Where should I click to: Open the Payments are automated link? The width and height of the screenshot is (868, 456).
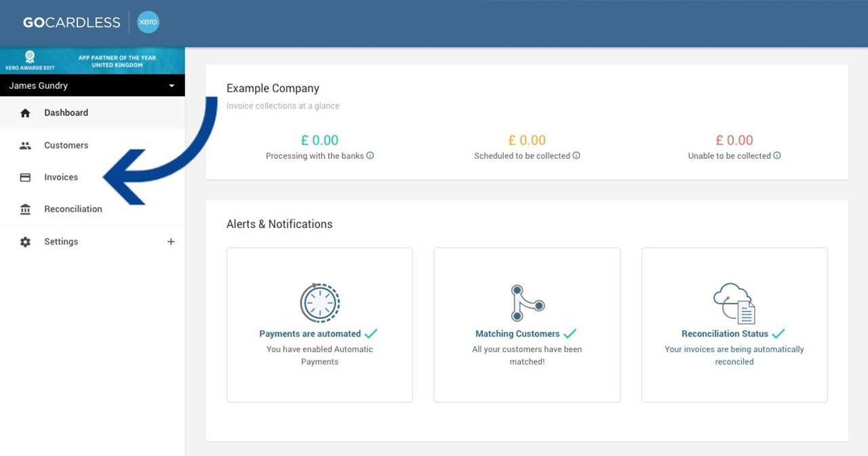pos(310,334)
